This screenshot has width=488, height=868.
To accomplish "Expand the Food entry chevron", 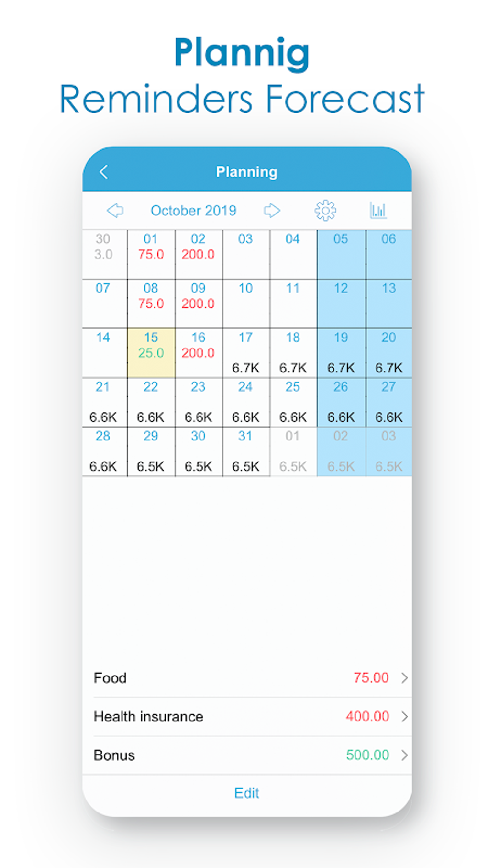I will (404, 677).
